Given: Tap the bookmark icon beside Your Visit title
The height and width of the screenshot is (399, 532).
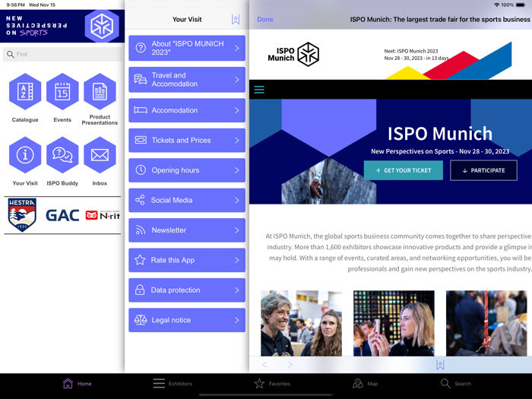Looking at the screenshot, I should (236, 19).
